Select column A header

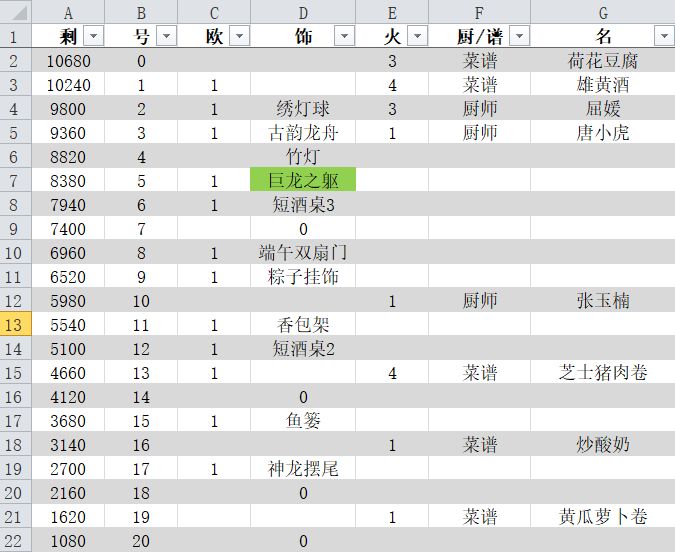click(x=68, y=12)
